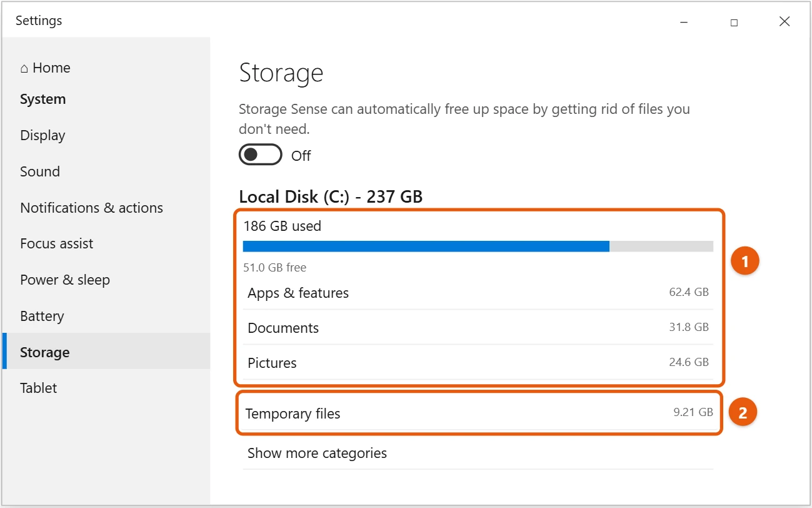Viewport: 812px width, 508px height.
Task: Click the 31.8 GB value
Action: tap(689, 327)
